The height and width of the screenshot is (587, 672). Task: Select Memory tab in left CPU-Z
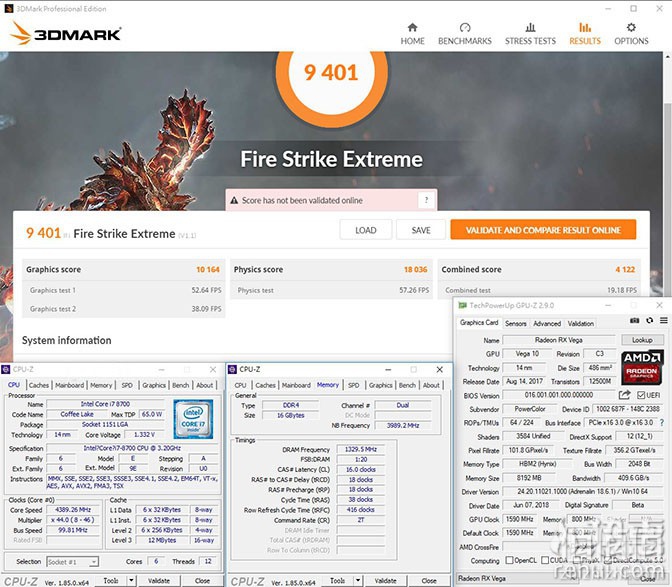coord(101,385)
